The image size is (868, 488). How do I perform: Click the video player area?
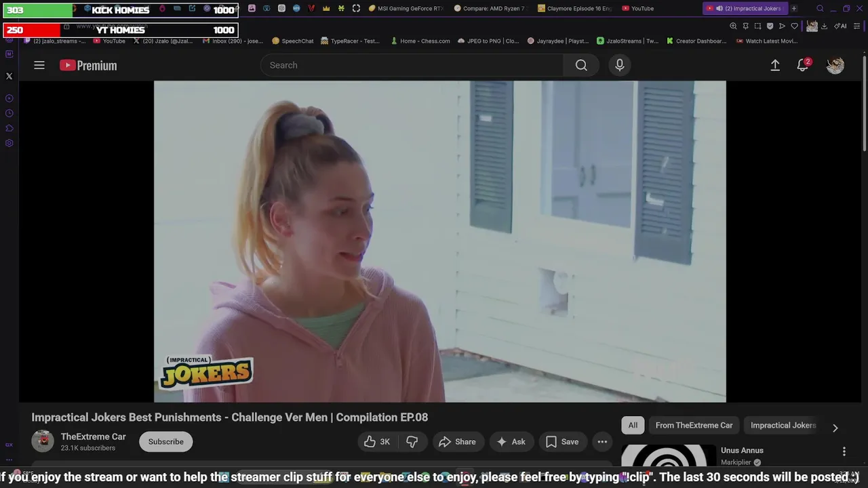pyautogui.click(x=439, y=241)
